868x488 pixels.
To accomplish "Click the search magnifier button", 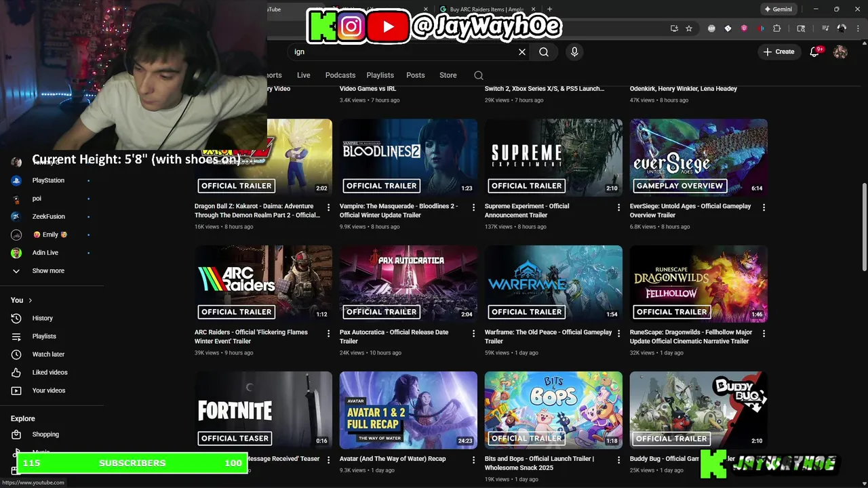I will click(544, 52).
